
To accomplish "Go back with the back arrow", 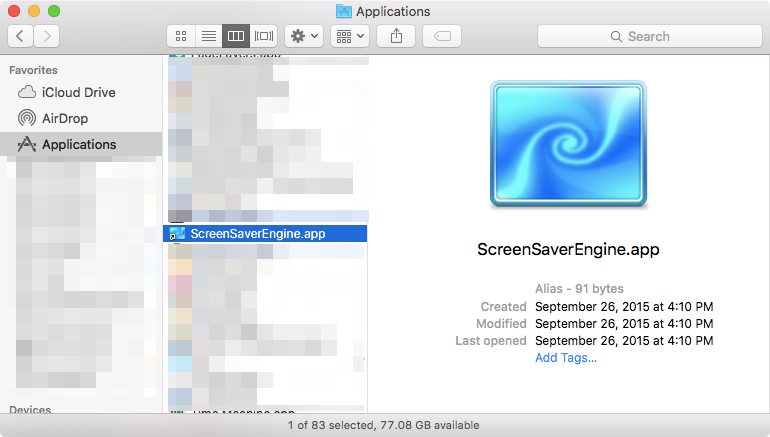I will (x=20, y=36).
